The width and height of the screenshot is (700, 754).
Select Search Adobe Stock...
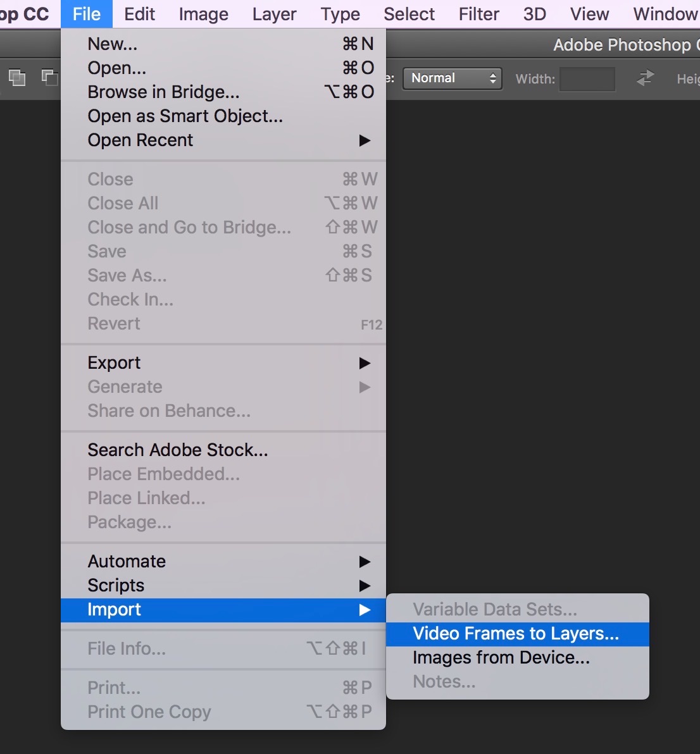click(x=223, y=450)
